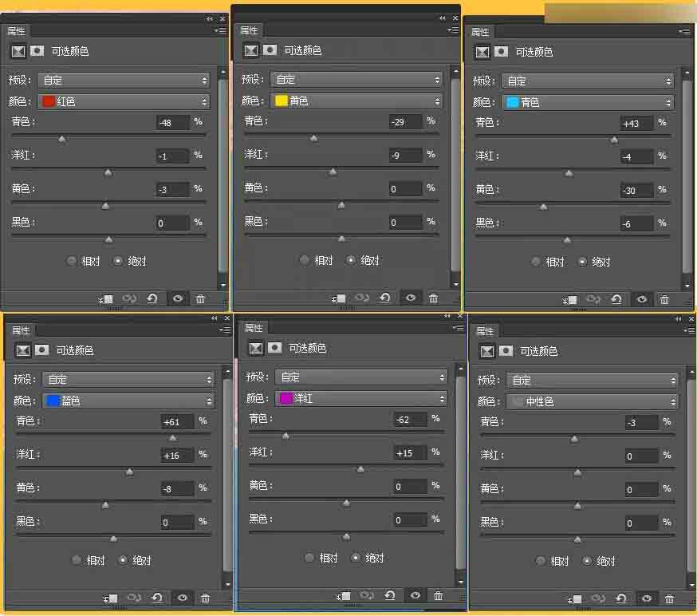Toggle layer visibility eye in 青色 panel
This screenshot has height=616, width=697.
pyautogui.click(x=642, y=299)
